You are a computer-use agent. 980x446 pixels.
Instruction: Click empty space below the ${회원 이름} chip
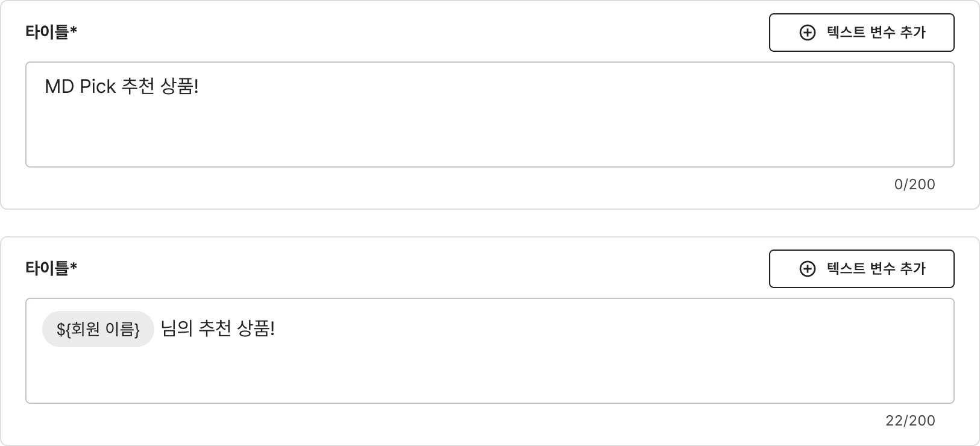click(x=98, y=377)
